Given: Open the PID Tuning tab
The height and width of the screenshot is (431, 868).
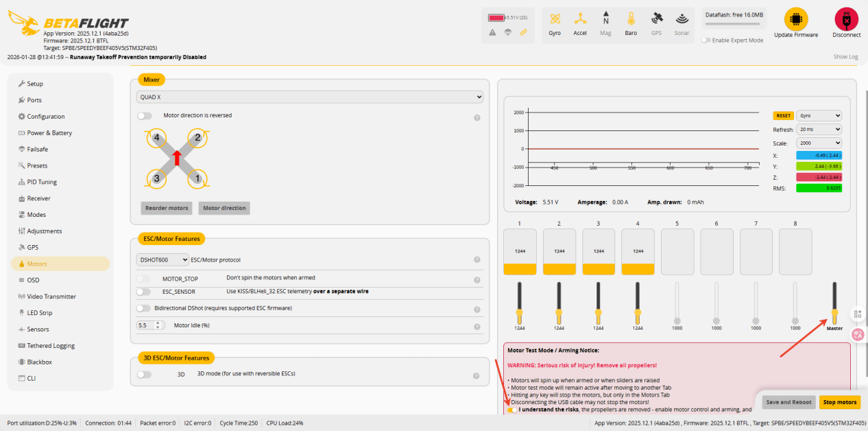Looking at the screenshot, I should (x=42, y=182).
